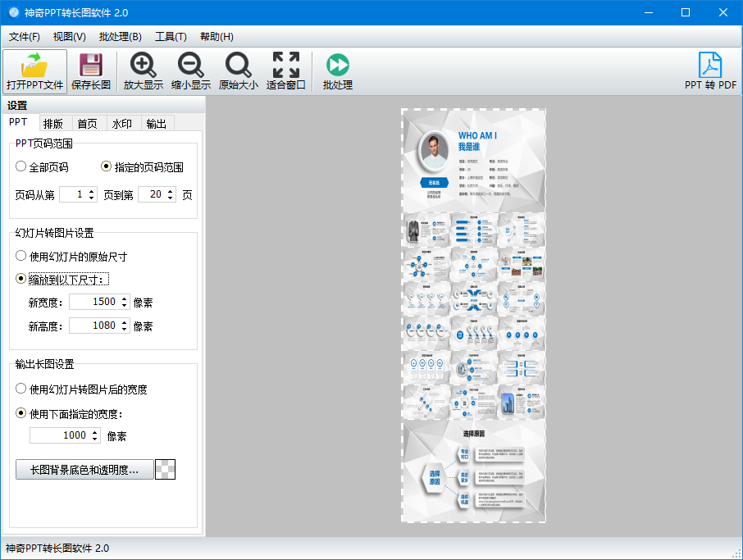Select the 全部页码 radio option

point(21,166)
